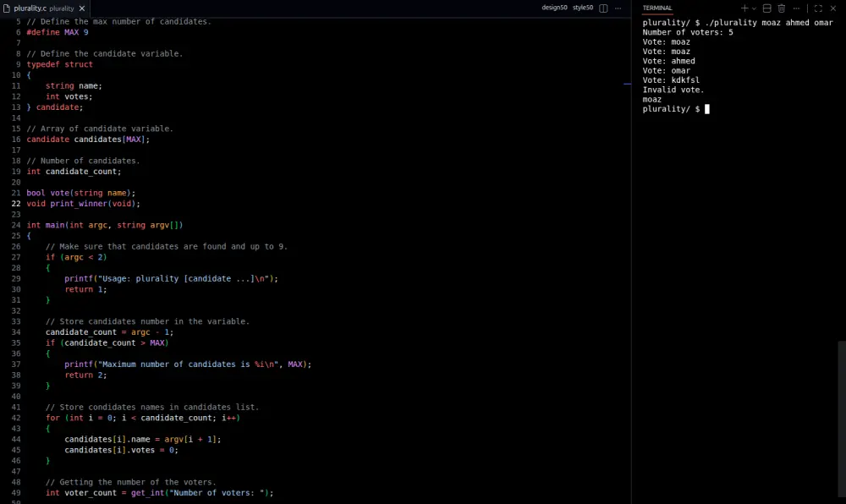Kill terminal using trash icon
846x504 pixels.
(781, 8)
